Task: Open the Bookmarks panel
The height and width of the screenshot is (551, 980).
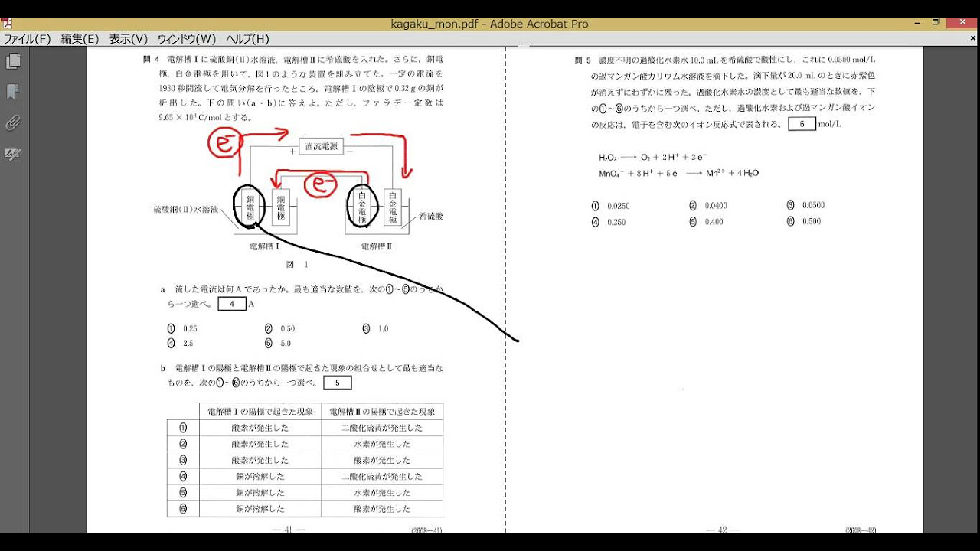Action: point(12,92)
